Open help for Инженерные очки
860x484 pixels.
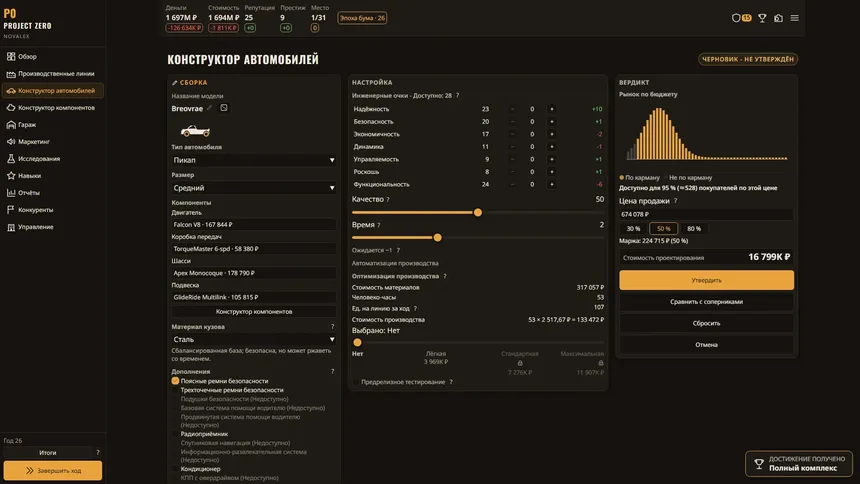coord(457,95)
